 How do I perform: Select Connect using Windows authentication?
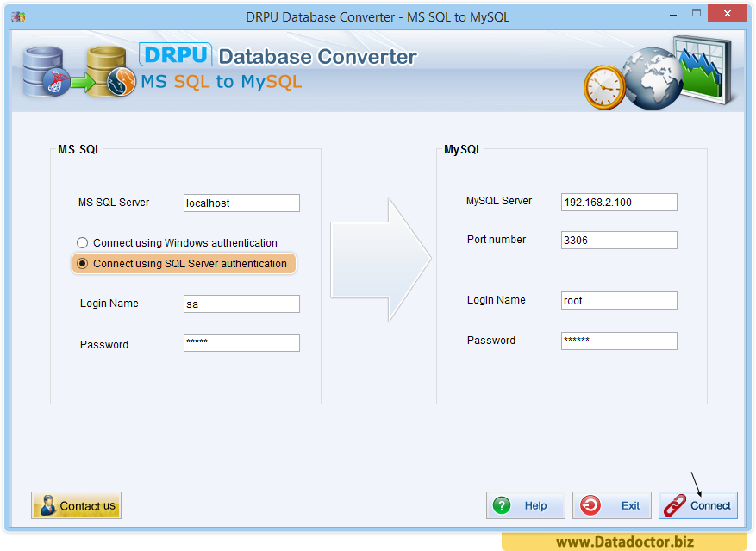(x=177, y=242)
